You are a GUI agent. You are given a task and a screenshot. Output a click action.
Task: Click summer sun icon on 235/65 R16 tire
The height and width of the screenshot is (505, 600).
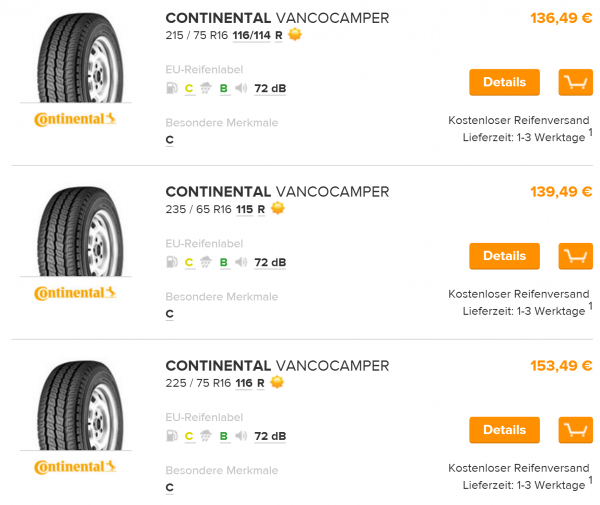click(278, 209)
